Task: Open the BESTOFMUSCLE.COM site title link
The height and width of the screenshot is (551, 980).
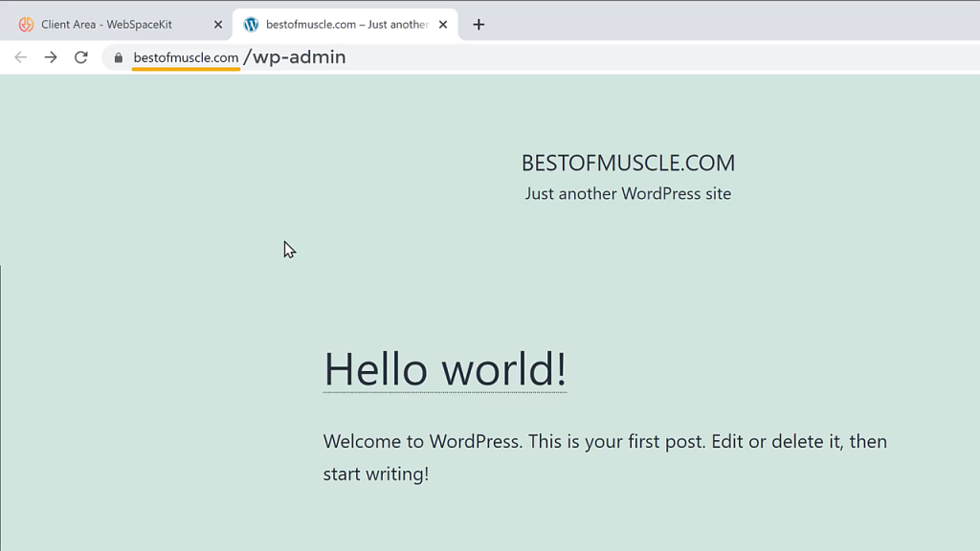Action: [x=628, y=163]
